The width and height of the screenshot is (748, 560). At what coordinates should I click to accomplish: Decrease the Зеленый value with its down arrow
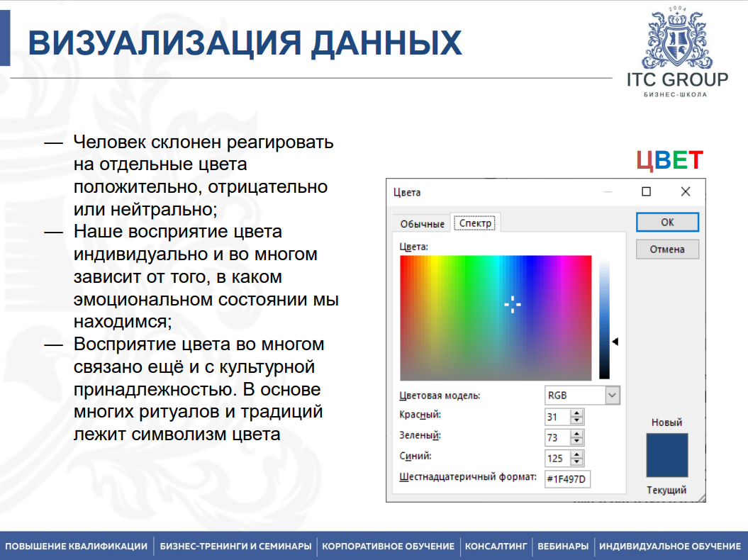coord(578,440)
